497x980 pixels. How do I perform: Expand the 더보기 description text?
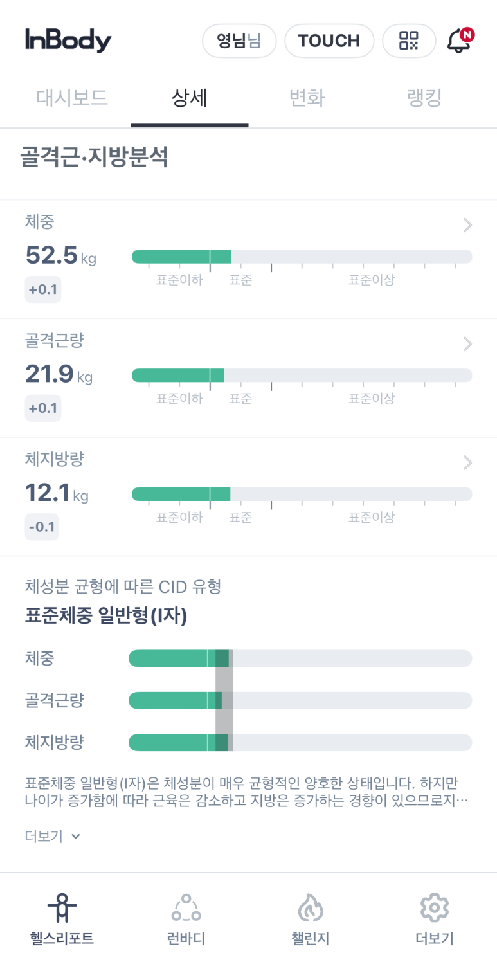coord(53,836)
